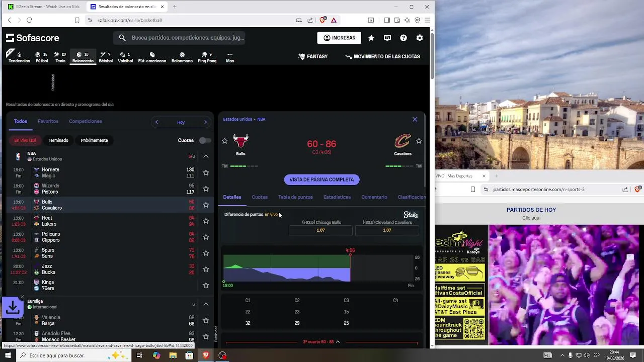Click the Cleveland Cavaliers team logo
Screen dimensions: 644x362
[403, 141]
